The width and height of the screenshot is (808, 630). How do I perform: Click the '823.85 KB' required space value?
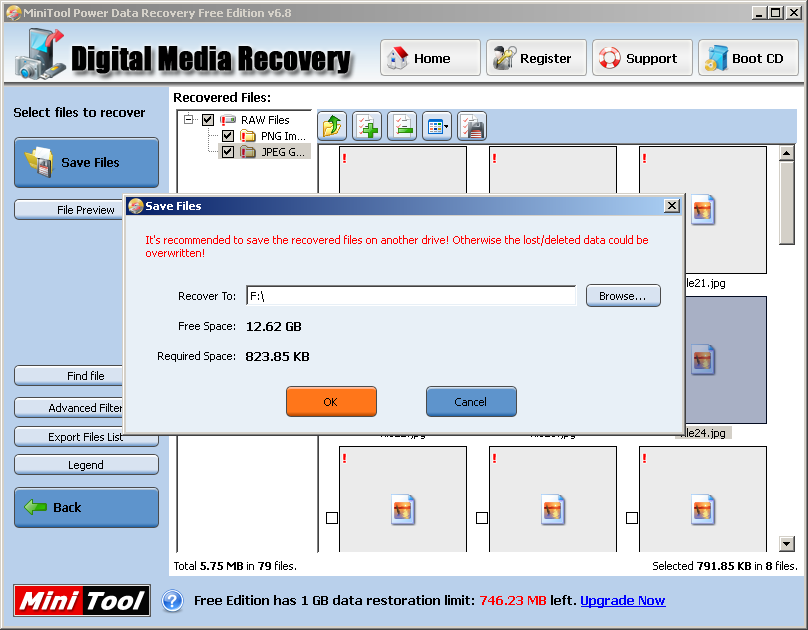pos(277,356)
